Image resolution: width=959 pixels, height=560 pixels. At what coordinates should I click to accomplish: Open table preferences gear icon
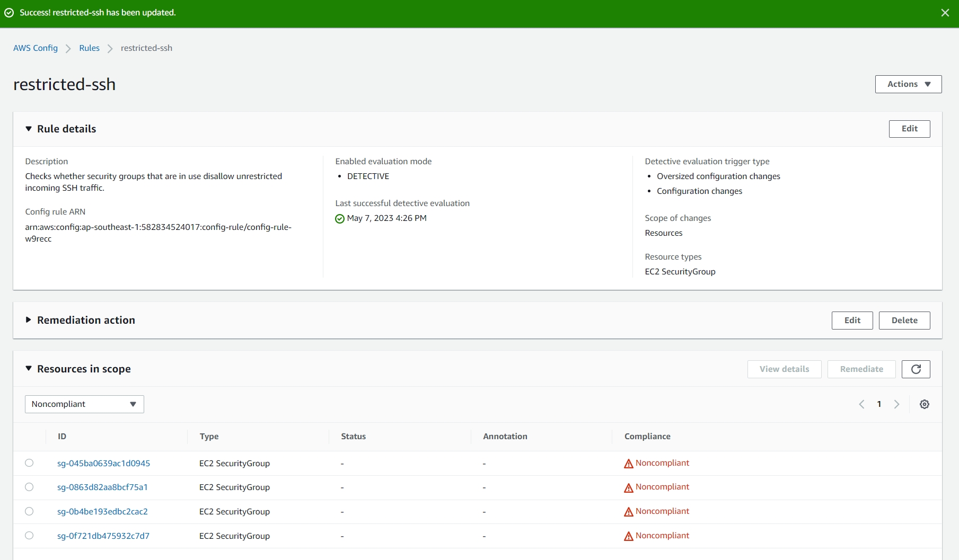[924, 404]
